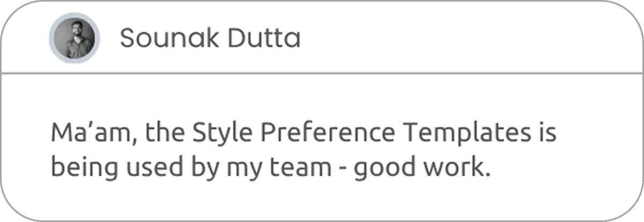Click Sounak Dutta's profile avatar
The height and width of the screenshot is (222, 644).
coord(74,38)
